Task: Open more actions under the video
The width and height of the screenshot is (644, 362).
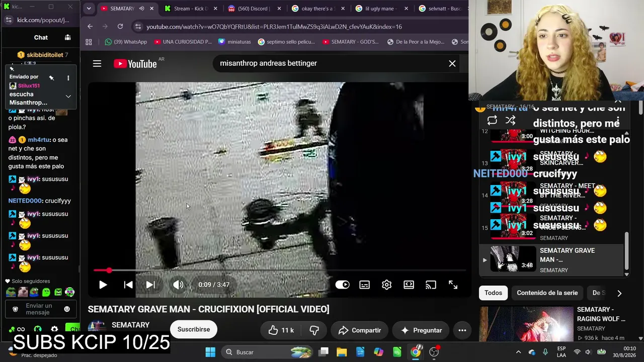Action: 462,330
